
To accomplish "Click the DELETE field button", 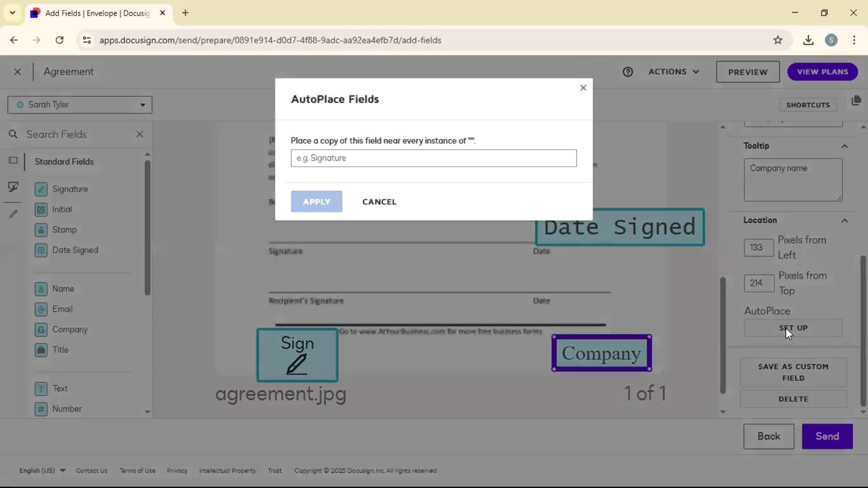I will click(793, 399).
